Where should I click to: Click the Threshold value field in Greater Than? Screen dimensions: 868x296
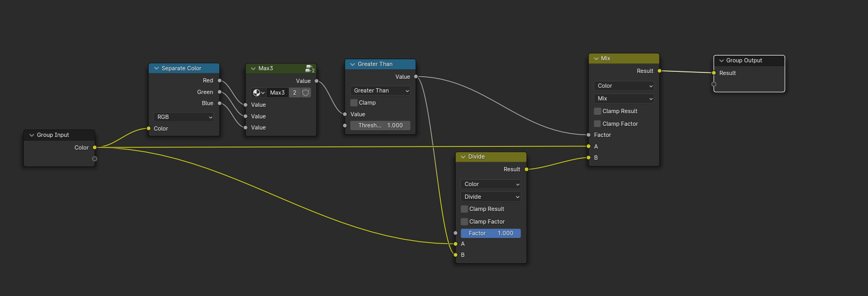click(381, 125)
